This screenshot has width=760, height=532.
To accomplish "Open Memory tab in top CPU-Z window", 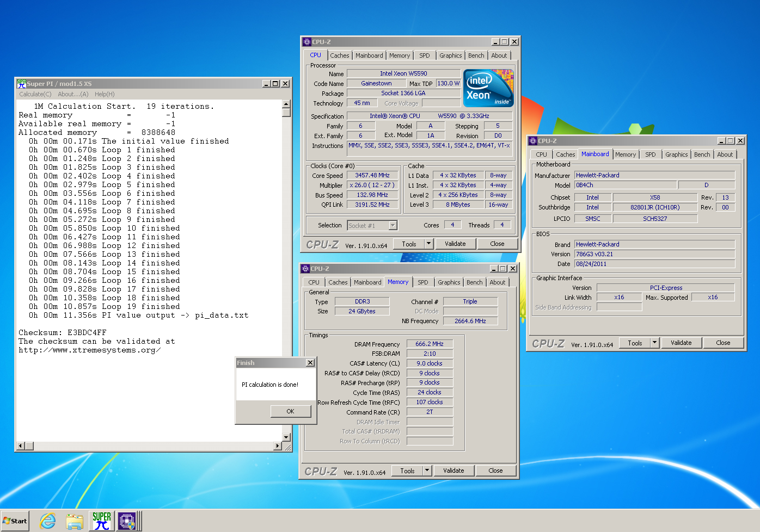I will pyautogui.click(x=400, y=55).
